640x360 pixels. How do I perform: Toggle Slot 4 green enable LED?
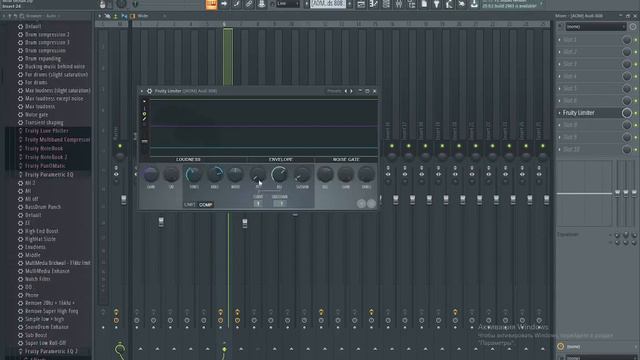pyautogui.click(x=636, y=76)
